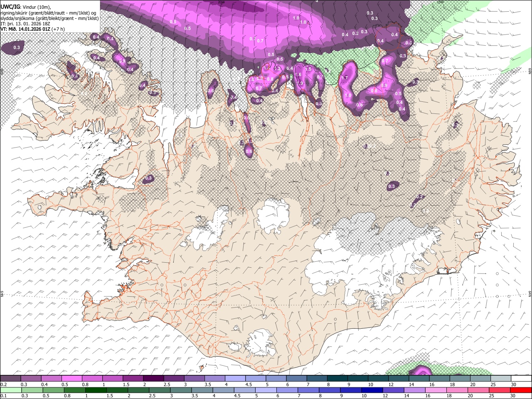Select the royal blue 8 swatch in lower legend row

(x=330, y=390)
